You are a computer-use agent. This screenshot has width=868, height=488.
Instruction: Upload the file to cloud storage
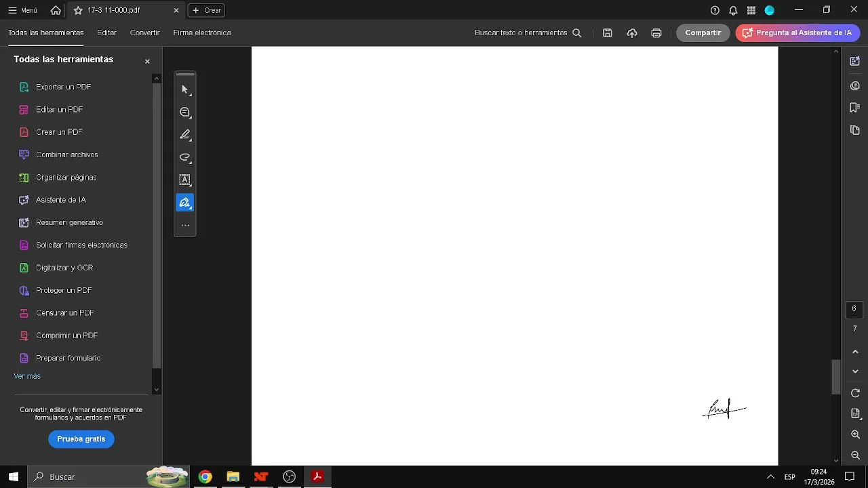point(632,33)
